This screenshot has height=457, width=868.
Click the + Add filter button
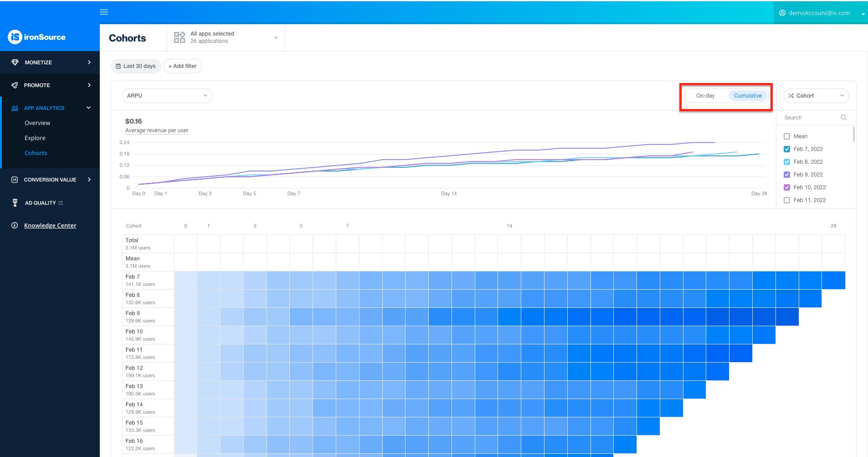point(182,66)
